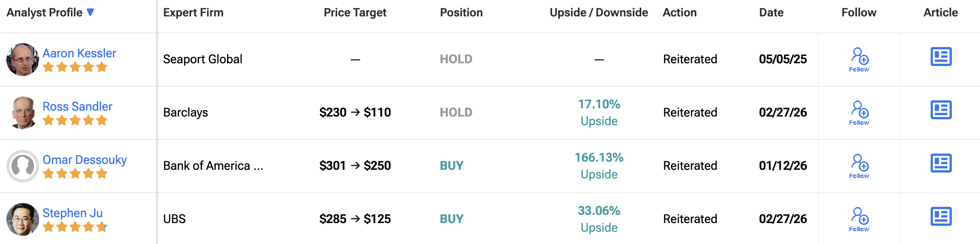This screenshot has width=980, height=244.
Task: Open Omar Dessouky's profile link
Action: 85,160
